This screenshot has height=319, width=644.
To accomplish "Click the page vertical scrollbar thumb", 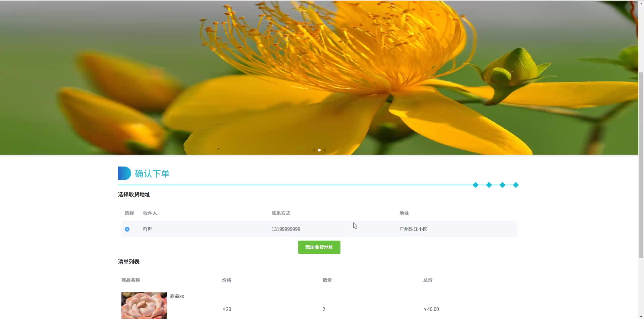I will click(x=641, y=165).
